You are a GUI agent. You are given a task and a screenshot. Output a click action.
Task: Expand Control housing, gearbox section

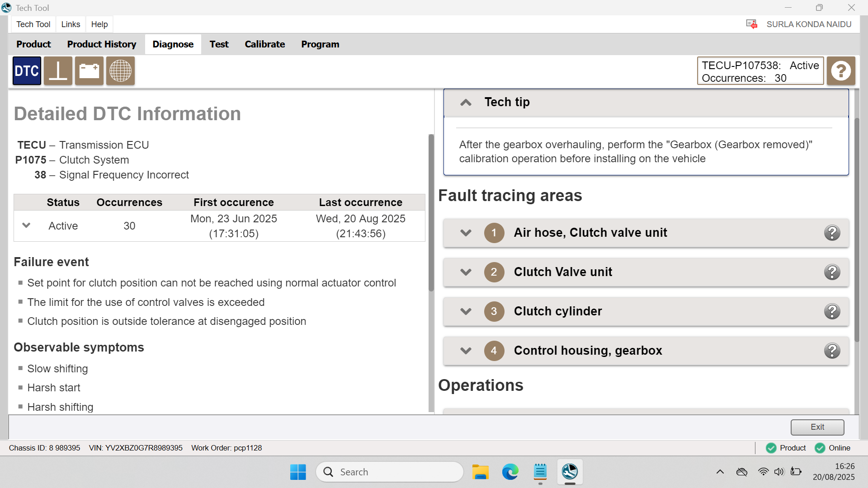(466, 351)
